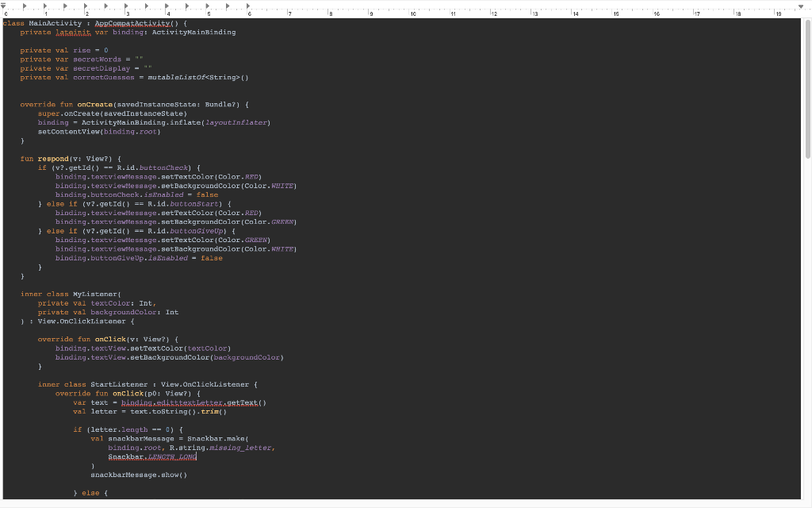Viewport: 812px width, 508px height.
Task: Grab the right indent marker on the ruler
Action: click(x=801, y=6)
